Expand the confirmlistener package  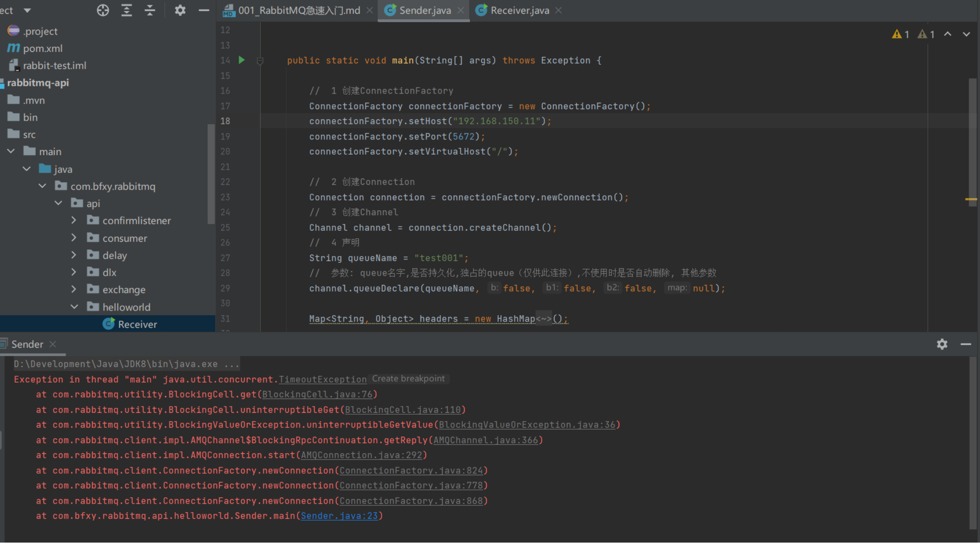(74, 221)
